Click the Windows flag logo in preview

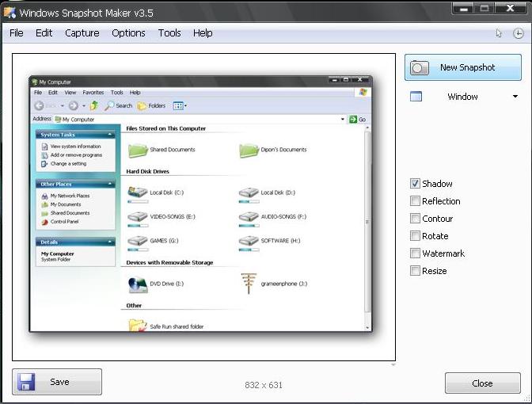coord(363,92)
